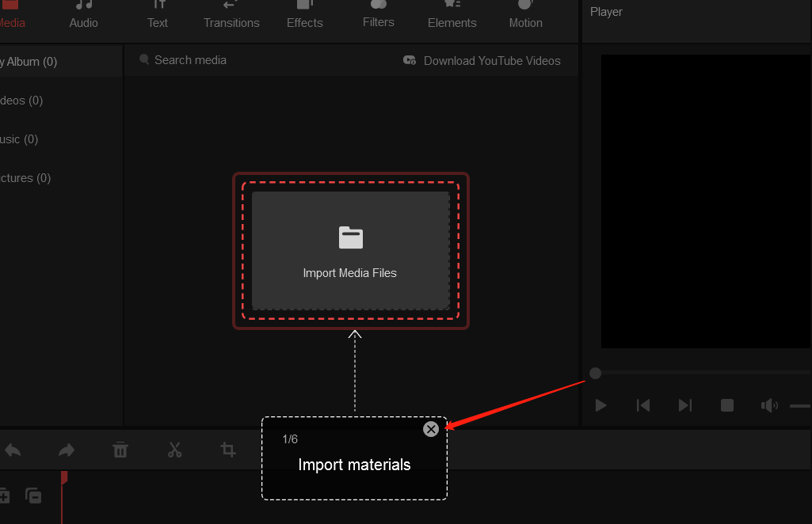Click the Redo arrow icon
The image size is (812, 524).
point(67,450)
